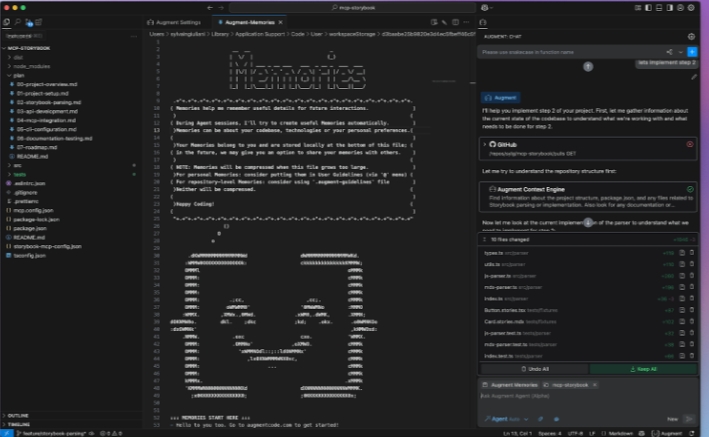The height and width of the screenshot is (437, 709).
Task: Keep changes for utils.ts using save icon
Action: [682, 264]
